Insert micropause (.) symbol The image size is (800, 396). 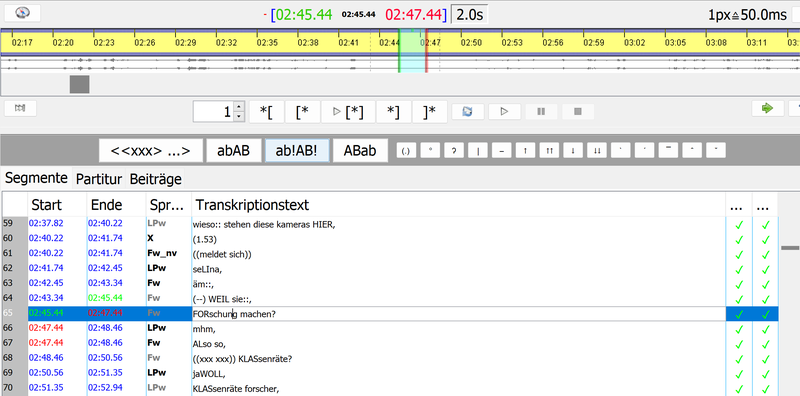click(x=406, y=151)
